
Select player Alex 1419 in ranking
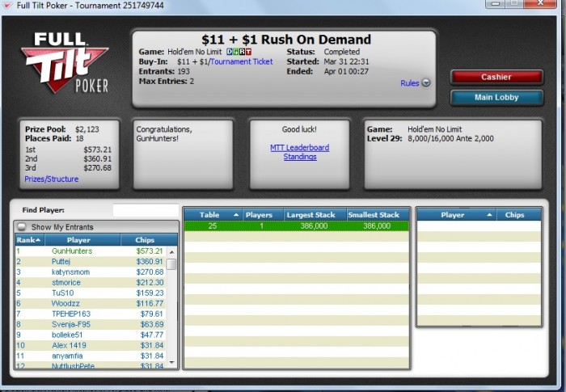pyautogui.click(x=91, y=345)
